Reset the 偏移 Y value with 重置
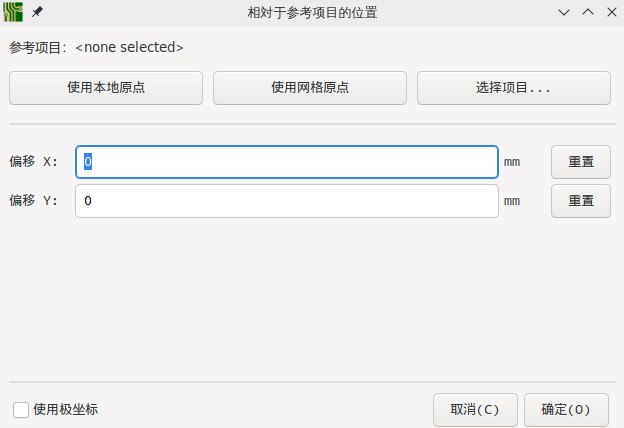The image size is (624, 428). (581, 201)
